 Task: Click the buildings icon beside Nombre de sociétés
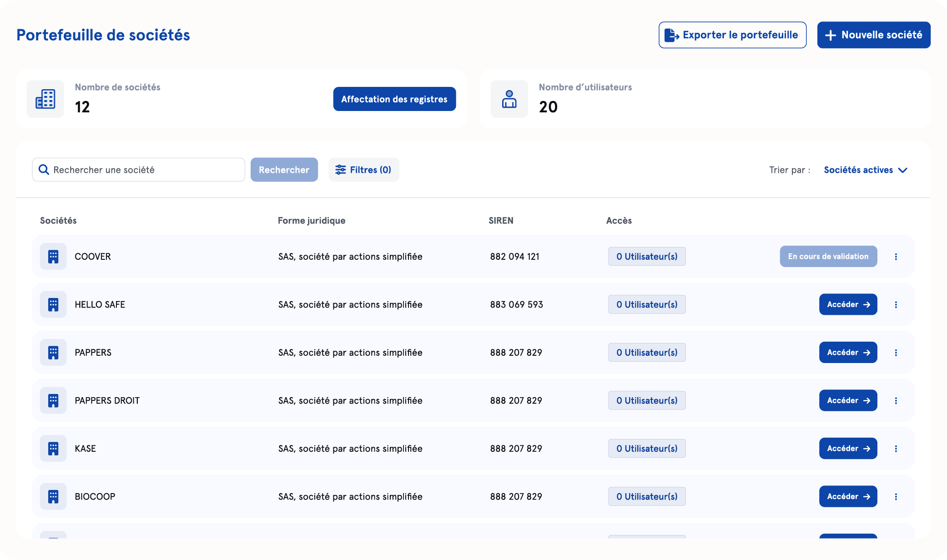coord(45,99)
